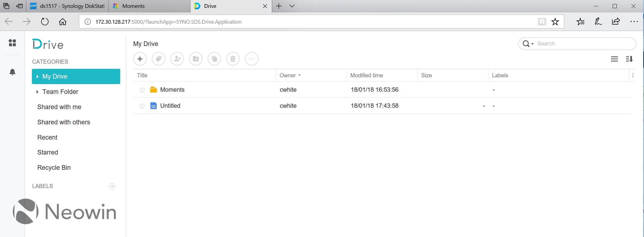Open Shared with me
The image size is (644, 237).
pyautogui.click(x=59, y=107)
